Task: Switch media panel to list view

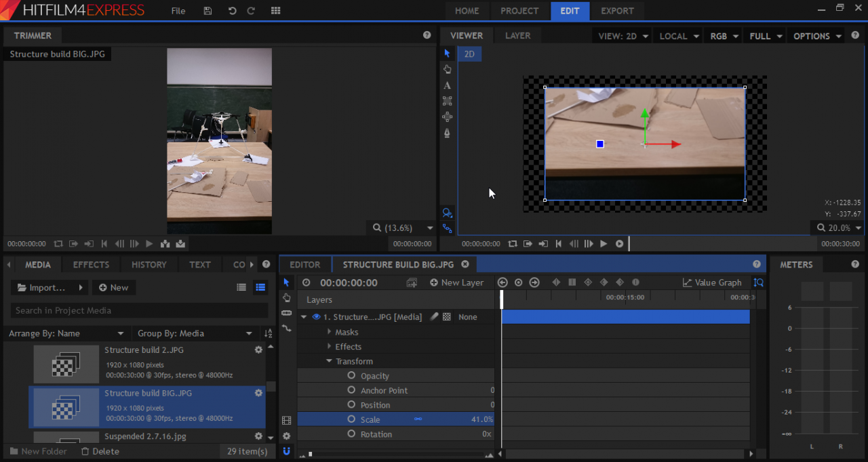Action: coord(241,287)
